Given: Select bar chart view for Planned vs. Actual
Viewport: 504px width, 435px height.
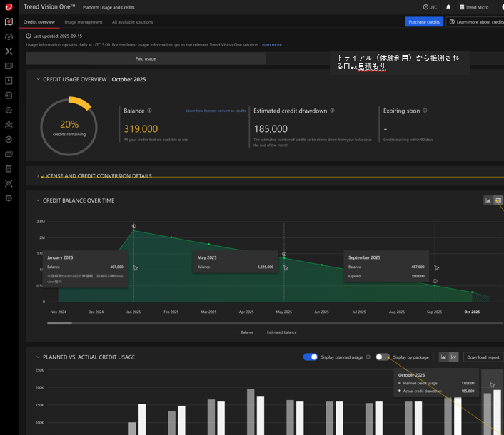Looking at the screenshot, I should [443, 357].
